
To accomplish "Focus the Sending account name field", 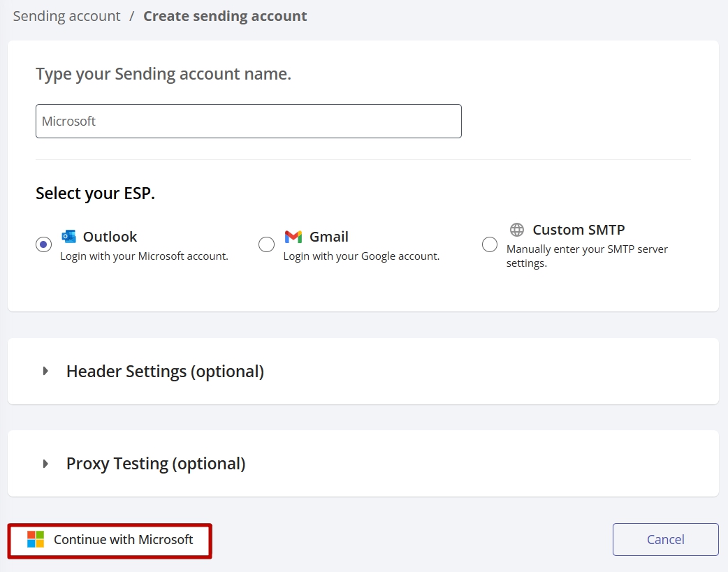I will point(249,122).
